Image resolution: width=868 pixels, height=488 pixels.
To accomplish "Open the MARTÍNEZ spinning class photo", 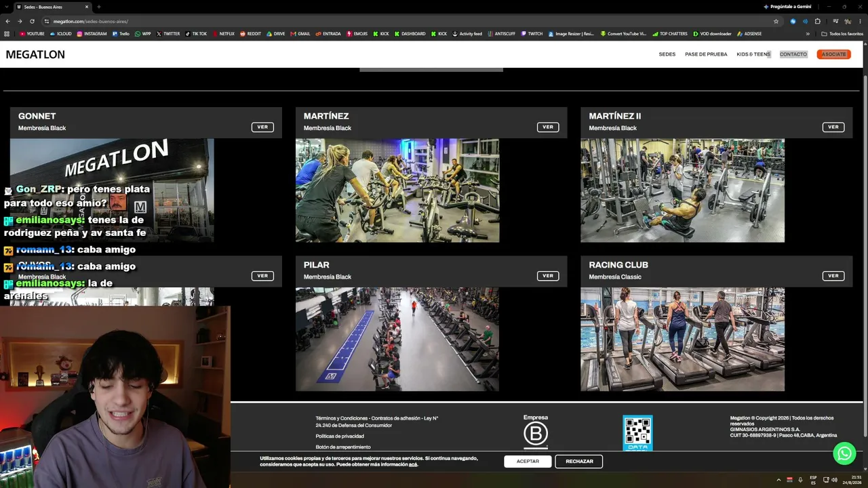I will tap(397, 190).
